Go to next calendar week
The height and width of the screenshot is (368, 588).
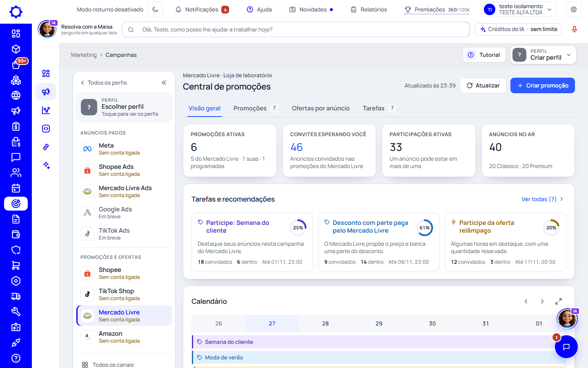542,301
